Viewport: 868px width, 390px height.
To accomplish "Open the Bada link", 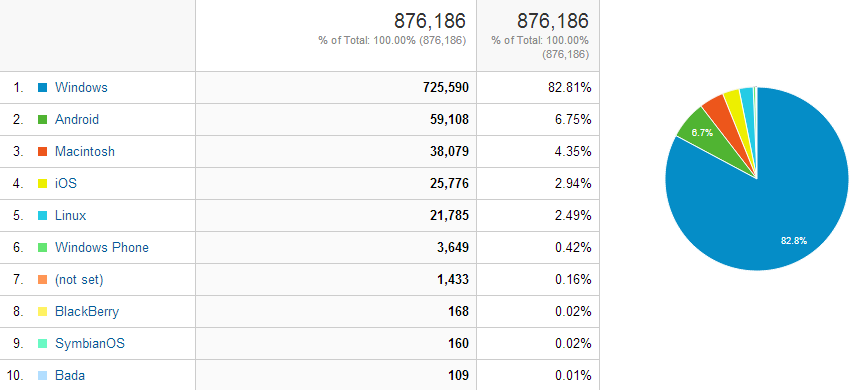I will click(70, 376).
